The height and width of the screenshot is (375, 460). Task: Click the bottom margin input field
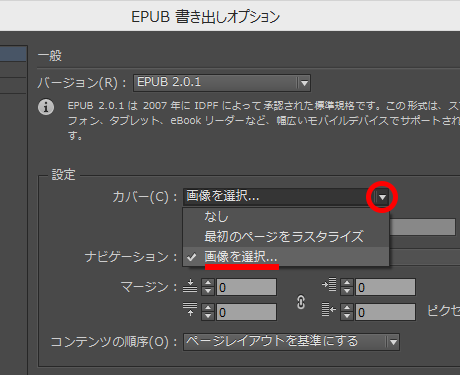pyautogui.click(x=246, y=312)
